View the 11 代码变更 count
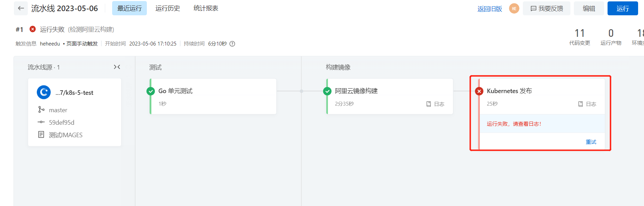This screenshot has width=644, height=206. (x=579, y=37)
